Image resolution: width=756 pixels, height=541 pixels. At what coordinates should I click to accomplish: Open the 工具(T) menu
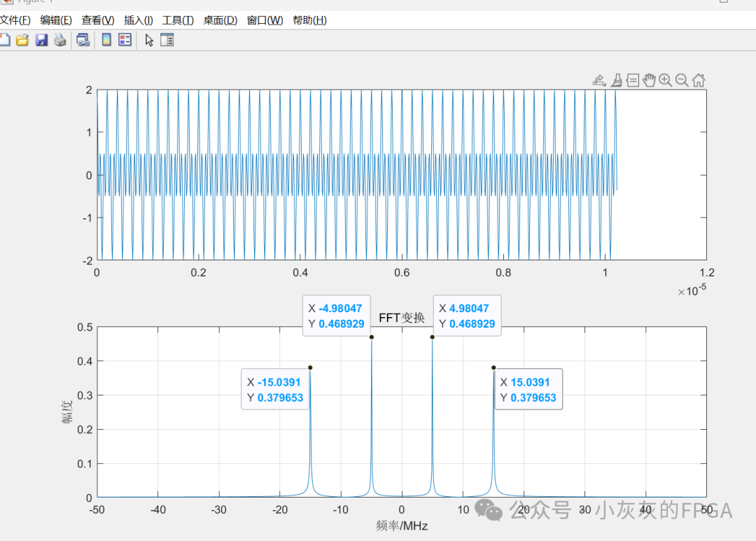point(178,20)
